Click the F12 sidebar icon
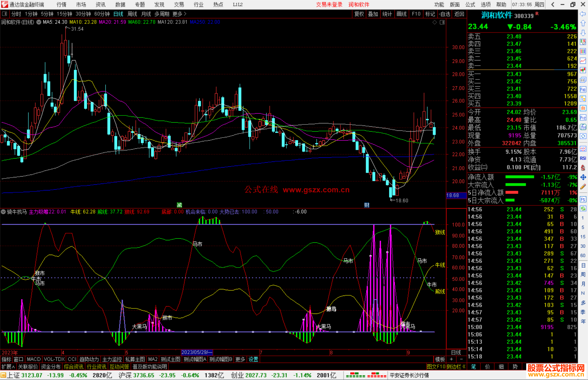This screenshot has height=380, width=588. coord(583,118)
